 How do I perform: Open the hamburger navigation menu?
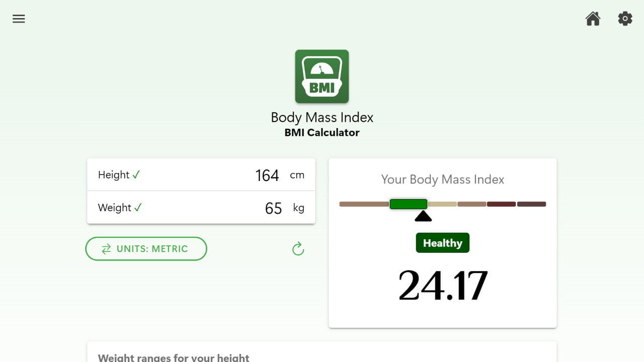click(19, 19)
